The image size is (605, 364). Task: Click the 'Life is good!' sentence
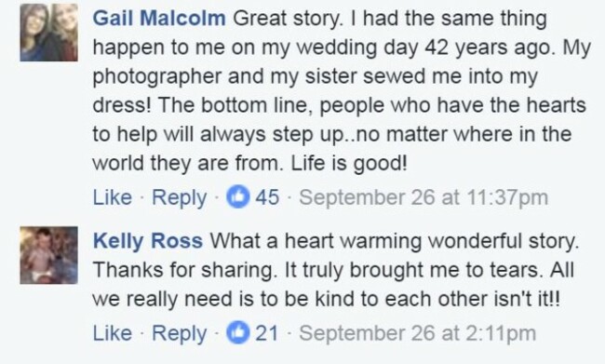point(349,164)
